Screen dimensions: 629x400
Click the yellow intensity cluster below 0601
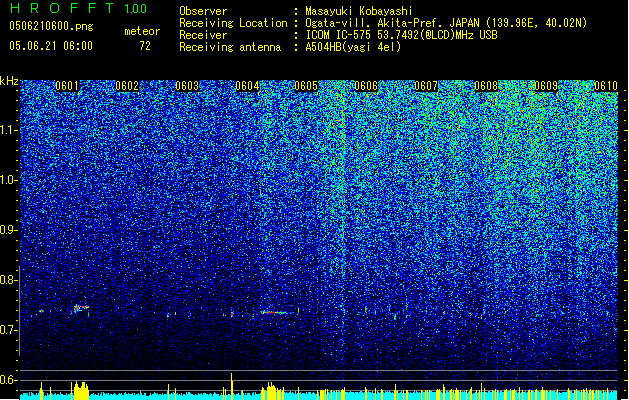[81, 390]
